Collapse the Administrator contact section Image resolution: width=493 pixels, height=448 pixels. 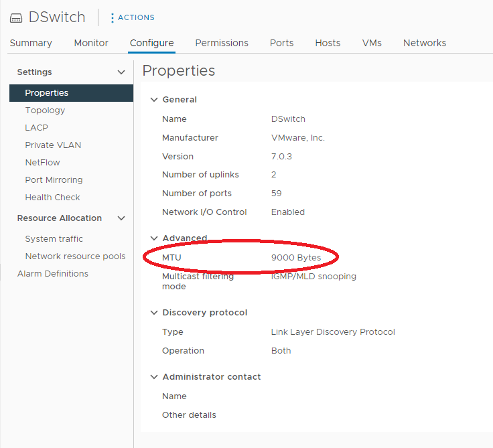(x=155, y=377)
